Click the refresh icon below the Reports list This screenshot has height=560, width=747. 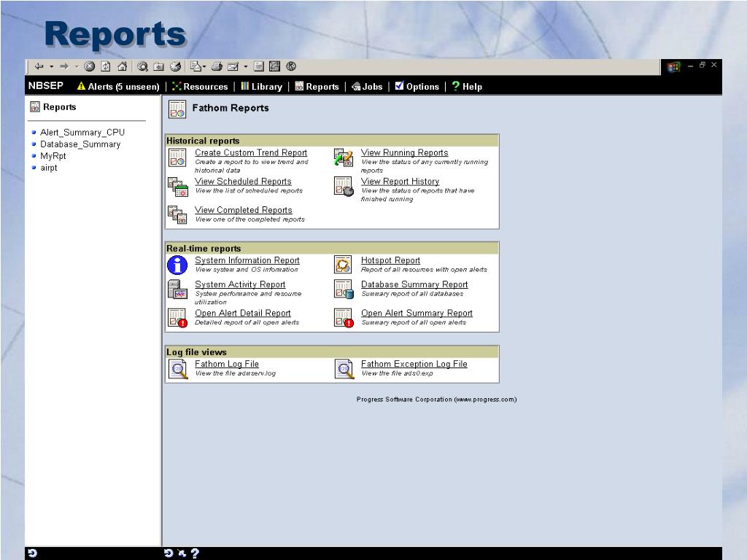[x=32, y=553]
